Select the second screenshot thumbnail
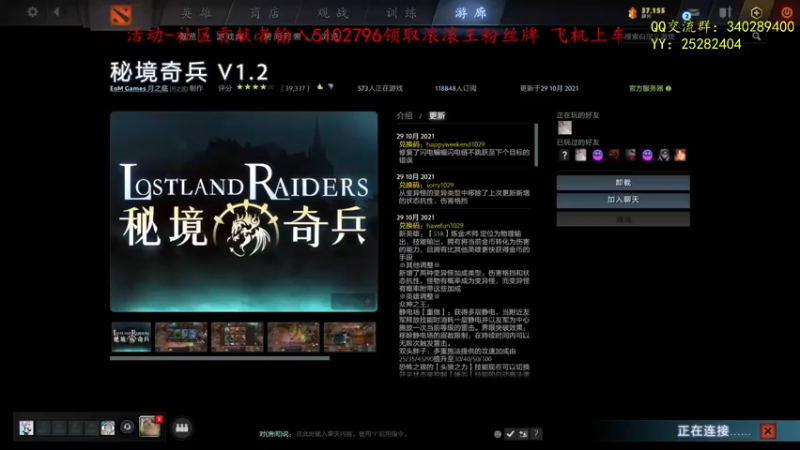This screenshot has width=800, height=450. tap(181, 337)
